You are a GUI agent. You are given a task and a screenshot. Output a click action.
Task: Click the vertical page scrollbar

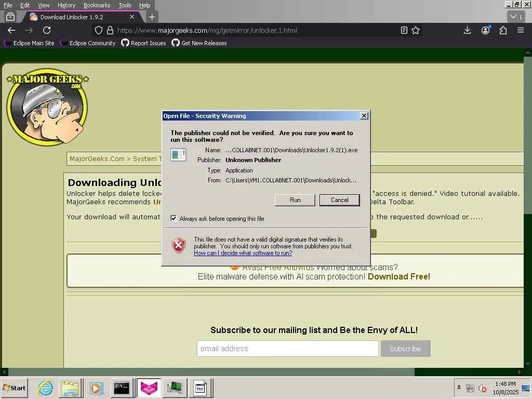(528, 136)
